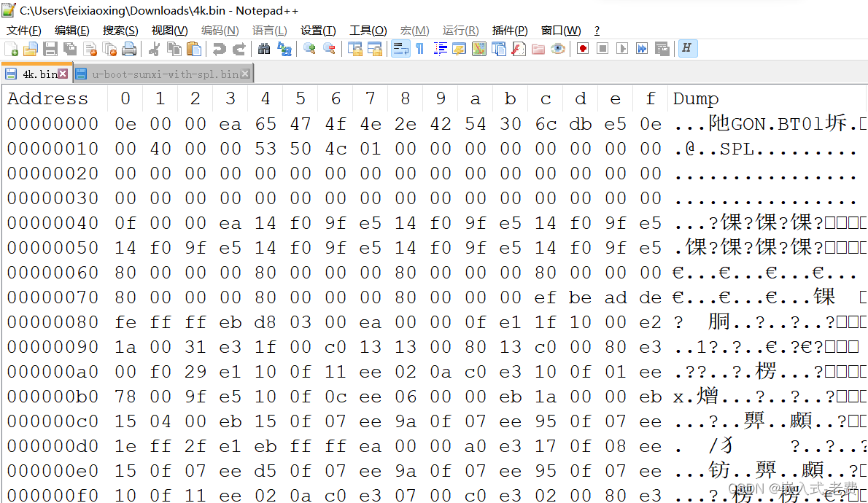Image resolution: width=868 pixels, height=503 pixels.
Task: Click the Zoom in magnifier icon
Action: coord(309,50)
